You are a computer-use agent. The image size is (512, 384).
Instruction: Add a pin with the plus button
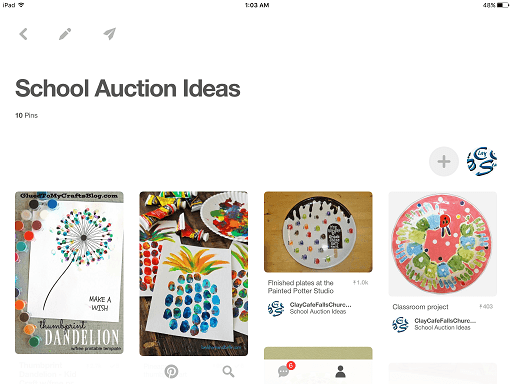pyautogui.click(x=444, y=162)
